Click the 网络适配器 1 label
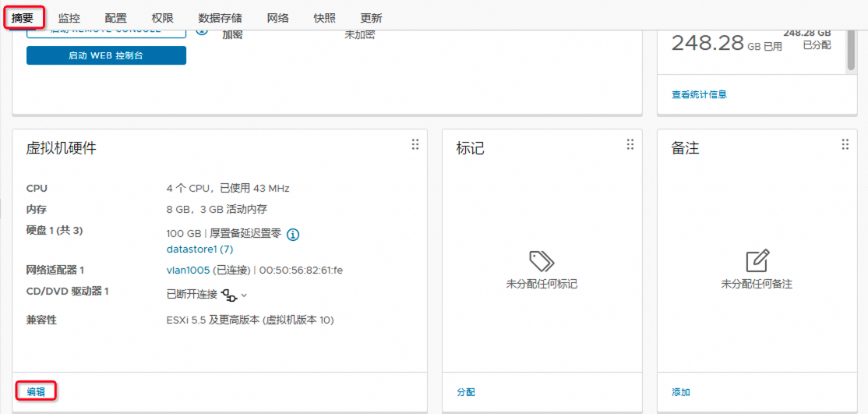868x414 pixels. (55, 270)
